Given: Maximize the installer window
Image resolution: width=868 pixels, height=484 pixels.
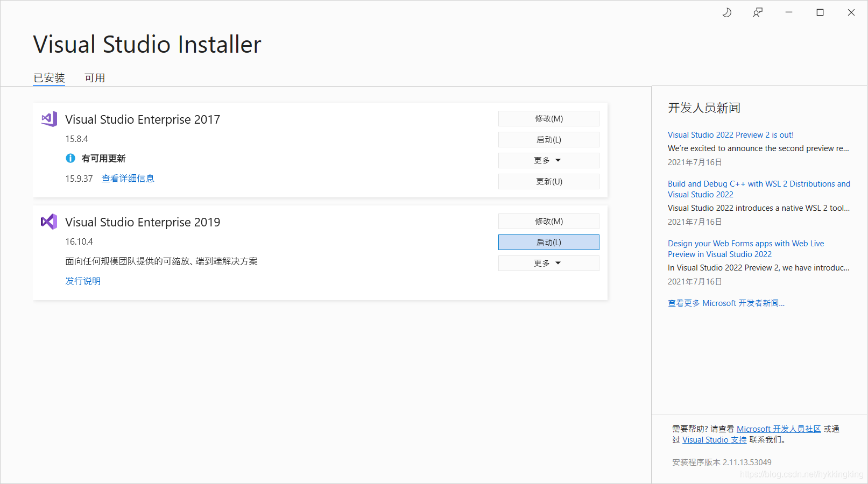Looking at the screenshot, I should (x=820, y=12).
